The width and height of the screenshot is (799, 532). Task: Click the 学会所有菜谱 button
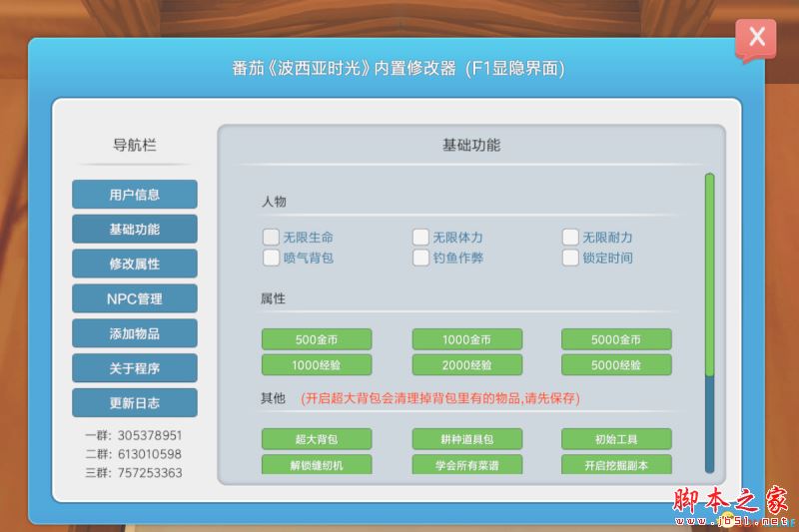(x=466, y=465)
